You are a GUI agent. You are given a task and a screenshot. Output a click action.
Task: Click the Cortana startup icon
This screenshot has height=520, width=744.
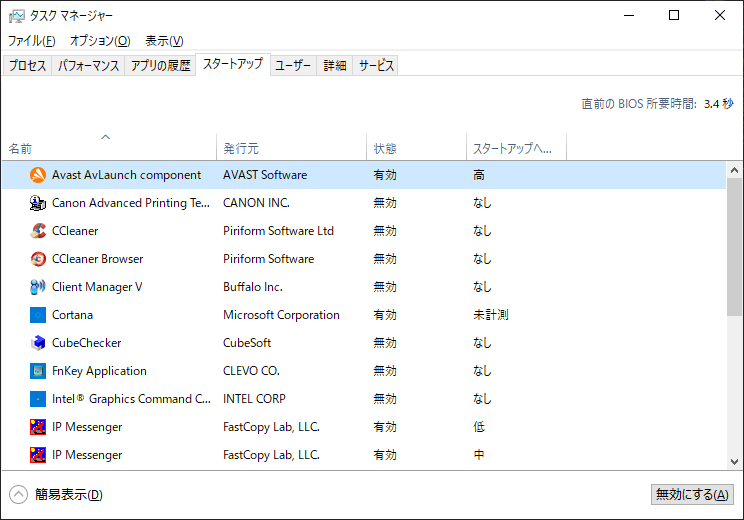tap(38, 315)
